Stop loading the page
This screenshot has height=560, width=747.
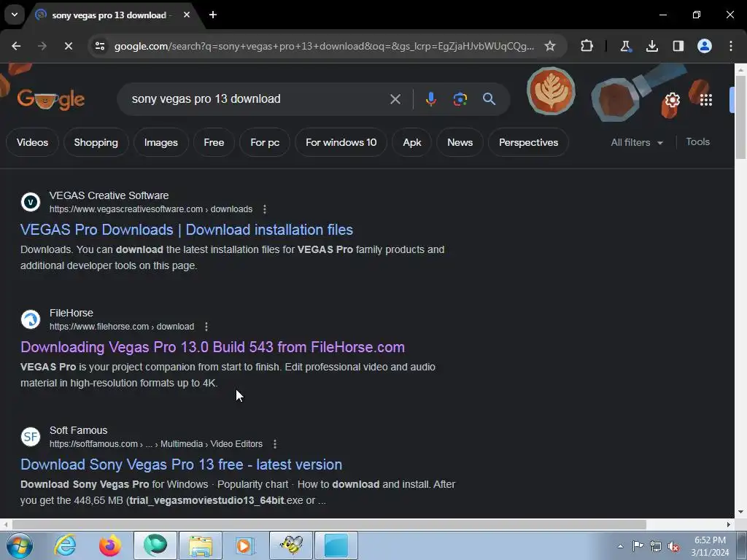pos(68,46)
